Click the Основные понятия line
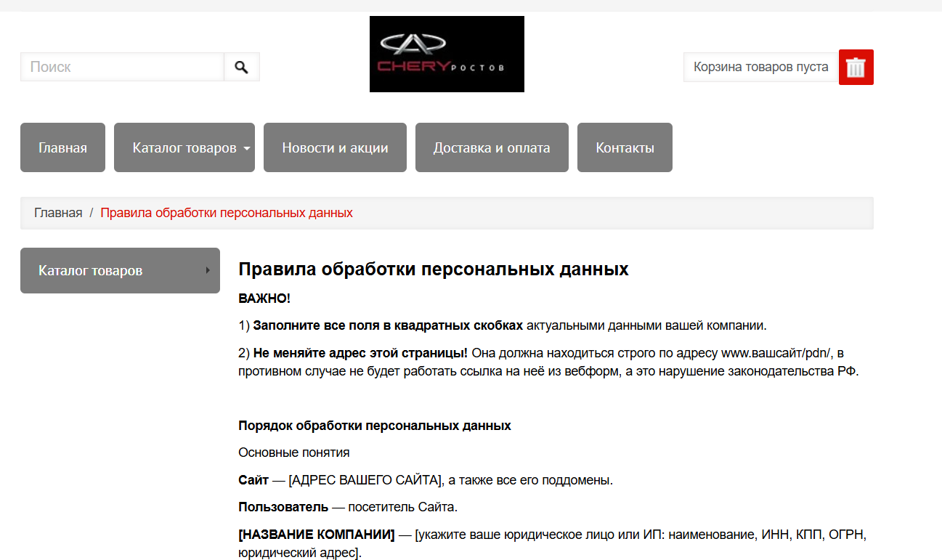942x560 pixels. (x=294, y=453)
